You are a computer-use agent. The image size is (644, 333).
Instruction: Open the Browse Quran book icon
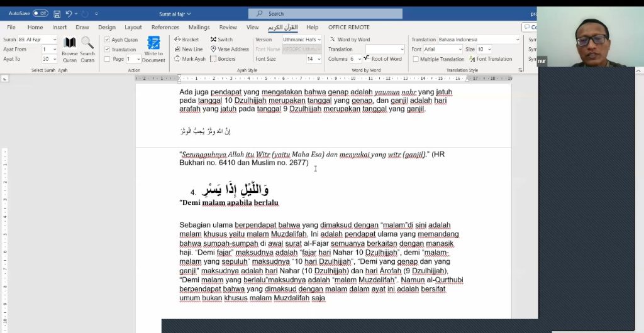pos(70,43)
